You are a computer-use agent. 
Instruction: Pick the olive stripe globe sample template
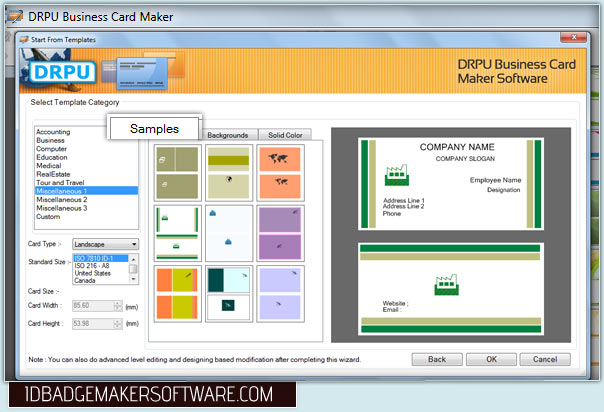(229, 173)
